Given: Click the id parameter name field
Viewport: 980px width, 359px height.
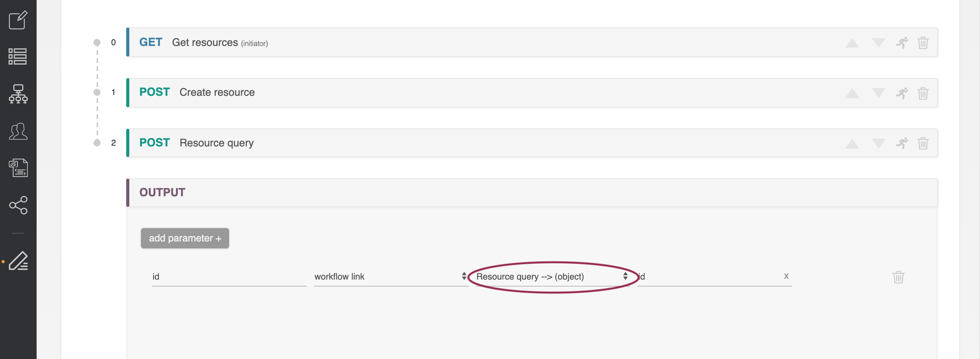Looking at the screenshot, I should coord(229,276).
